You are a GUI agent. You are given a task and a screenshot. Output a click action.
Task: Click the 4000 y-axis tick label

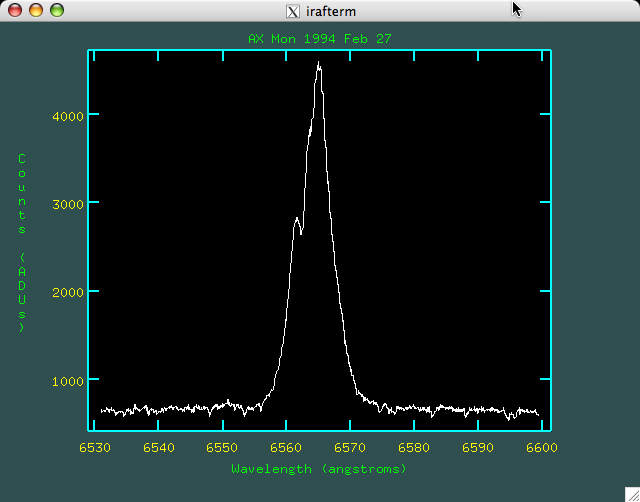(68, 116)
